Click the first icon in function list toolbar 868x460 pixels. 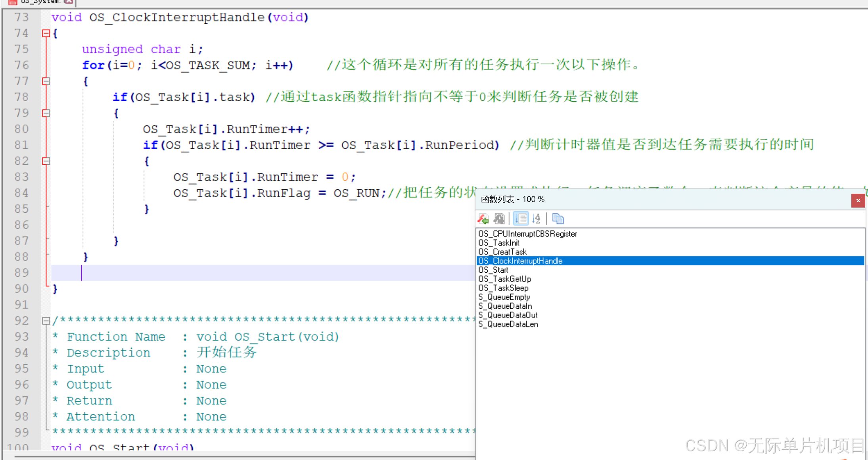483,219
